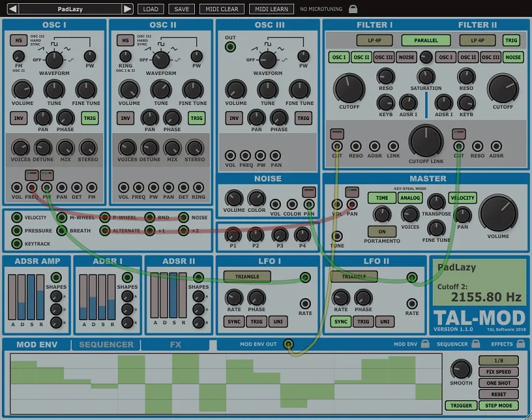532x420 pixels.
Task: Click the previous preset arrow
Action: pos(12,9)
